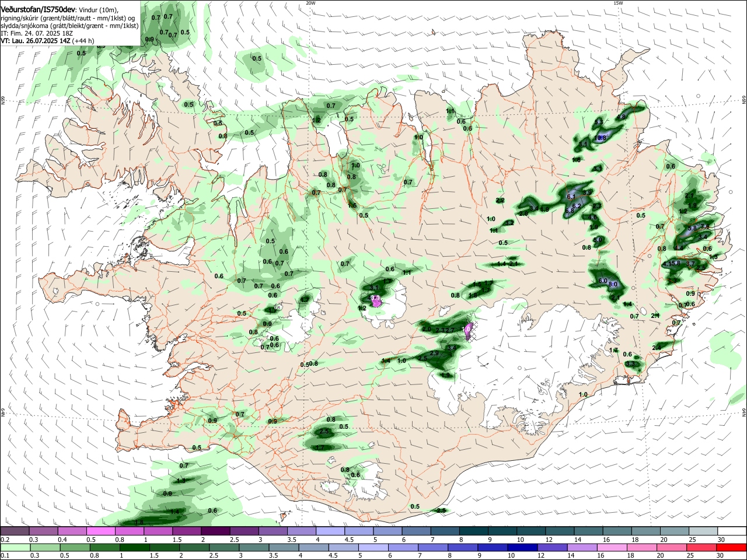This screenshot has width=747, height=560.
Task: Click the white swatch after 30 in the snow legend
Action: [x=732, y=531]
